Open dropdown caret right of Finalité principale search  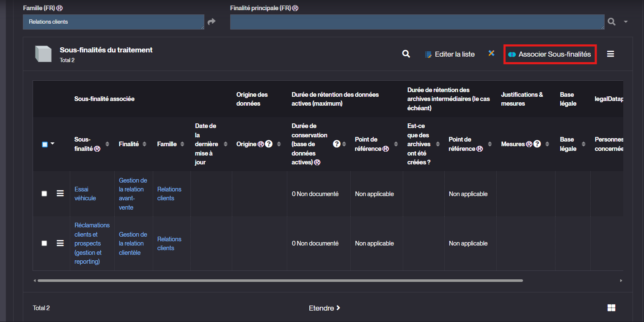click(x=625, y=22)
